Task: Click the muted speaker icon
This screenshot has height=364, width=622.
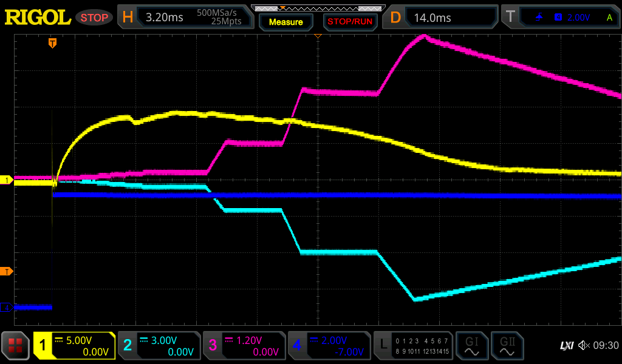Action: click(x=584, y=346)
